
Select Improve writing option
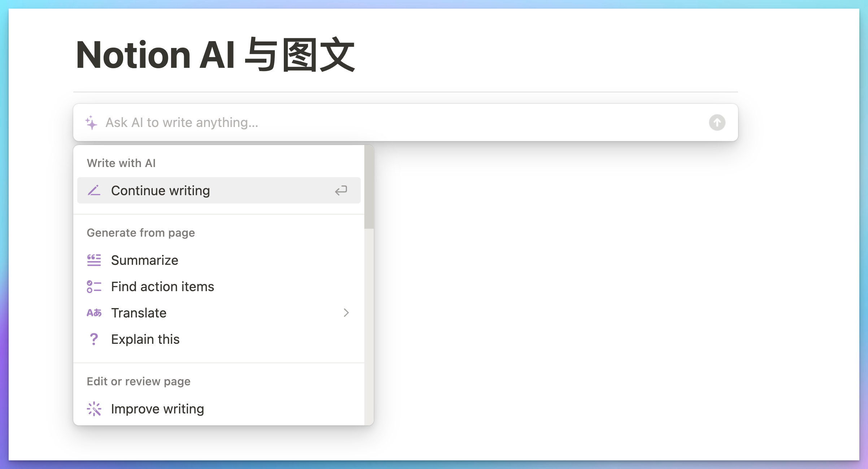[219, 409]
